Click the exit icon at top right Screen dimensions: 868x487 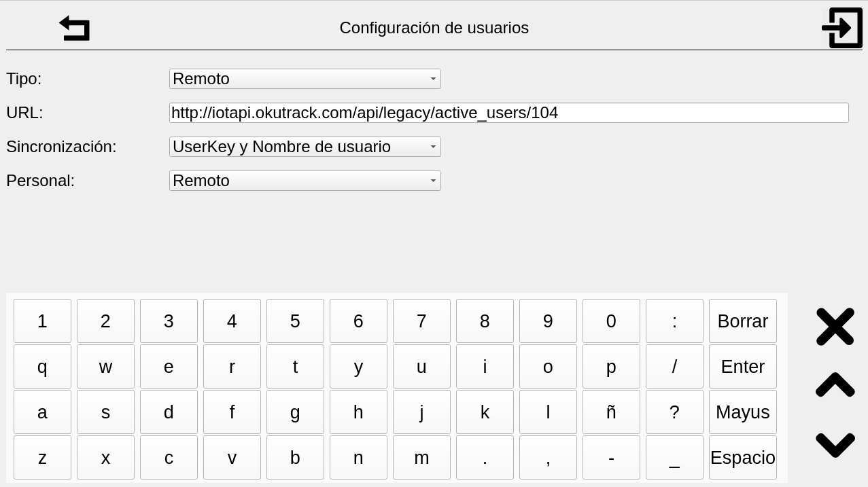click(x=841, y=28)
